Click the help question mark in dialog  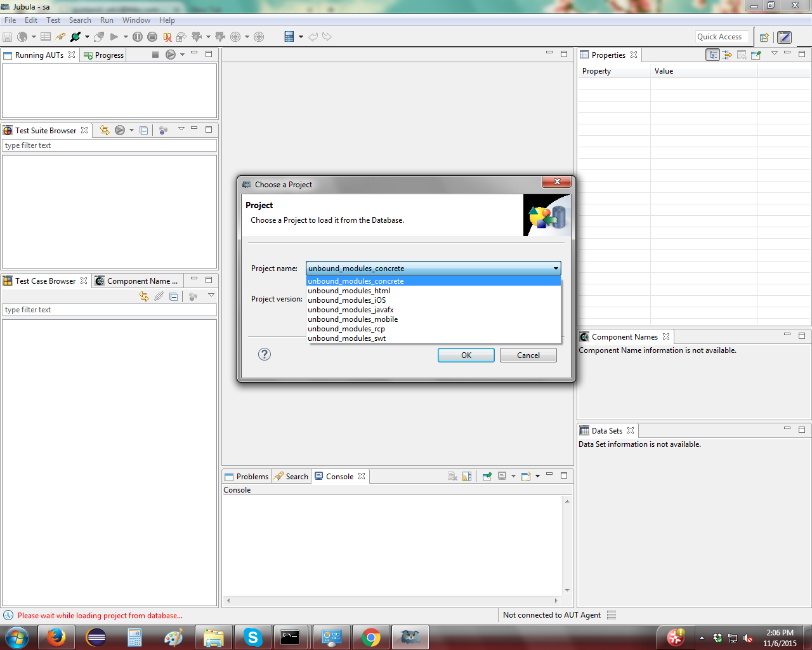[x=265, y=354]
